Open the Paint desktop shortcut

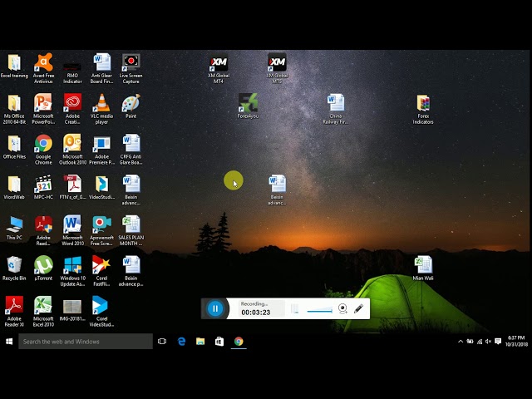point(131,104)
